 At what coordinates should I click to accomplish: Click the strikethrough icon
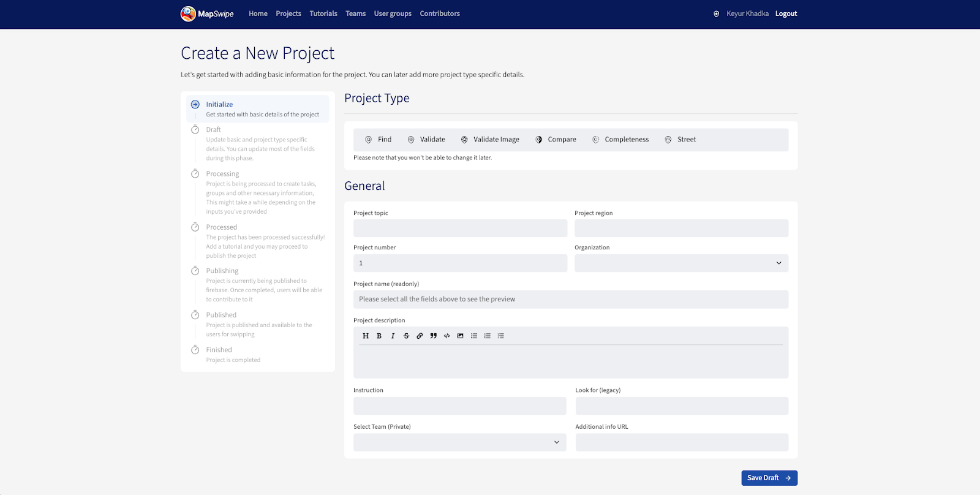(406, 336)
